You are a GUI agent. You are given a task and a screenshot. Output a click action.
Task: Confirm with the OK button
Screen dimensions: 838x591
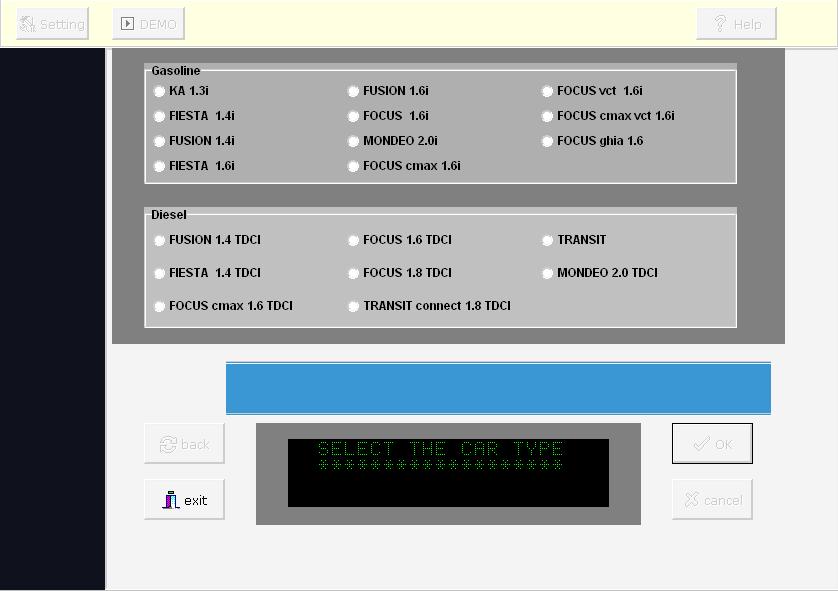(x=712, y=444)
